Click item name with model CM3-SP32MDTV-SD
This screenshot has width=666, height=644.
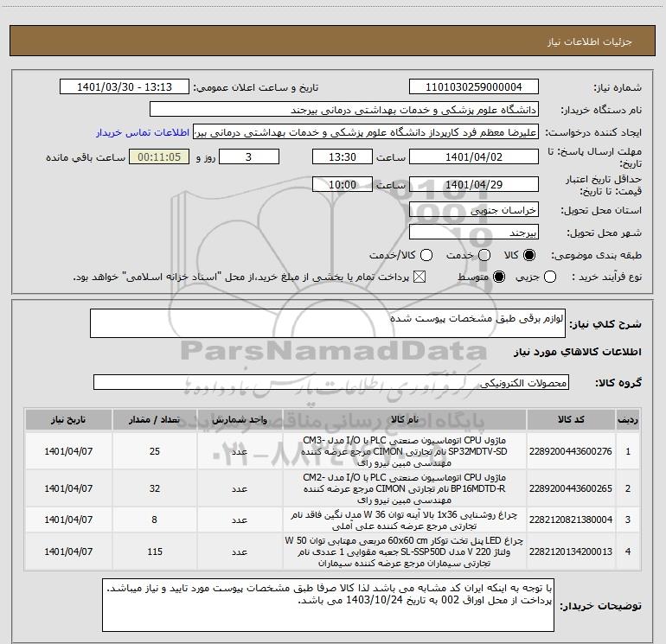click(x=405, y=451)
